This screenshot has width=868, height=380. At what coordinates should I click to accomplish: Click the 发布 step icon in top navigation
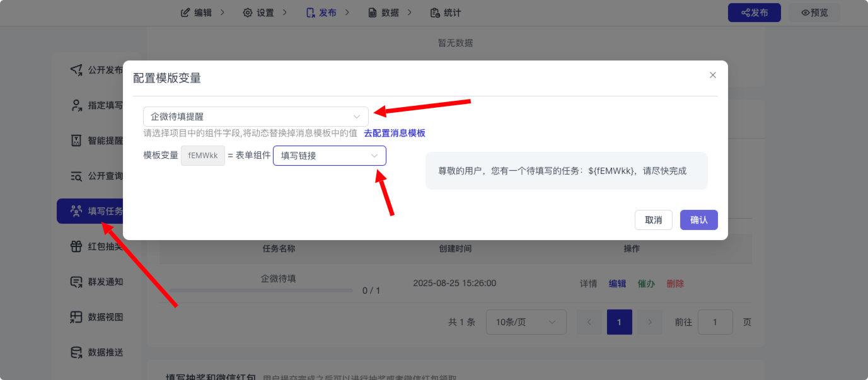[x=310, y=13]
